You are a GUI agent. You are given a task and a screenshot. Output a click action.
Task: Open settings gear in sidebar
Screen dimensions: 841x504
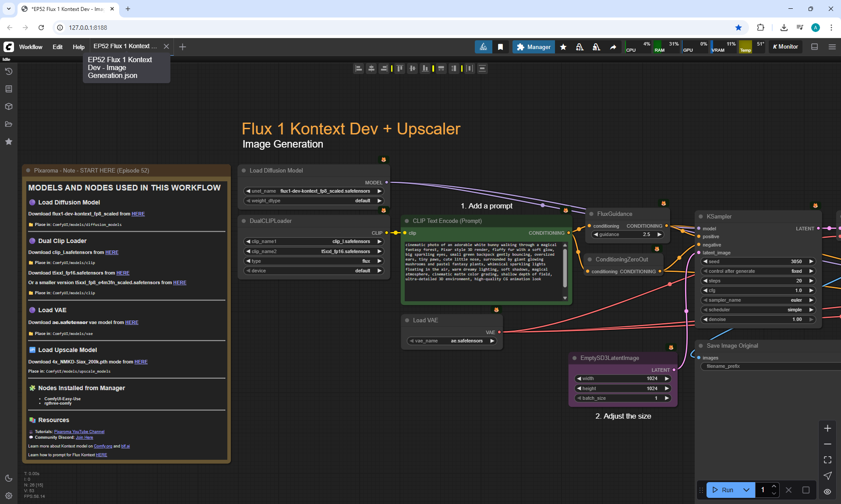coord(9,496)
